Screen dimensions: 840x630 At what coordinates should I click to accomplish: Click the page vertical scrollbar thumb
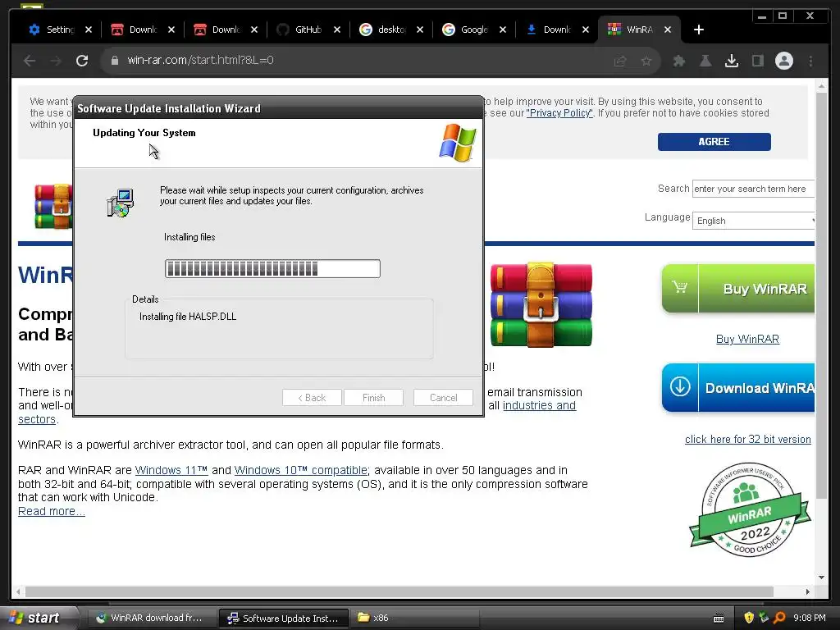pos(821,294)
